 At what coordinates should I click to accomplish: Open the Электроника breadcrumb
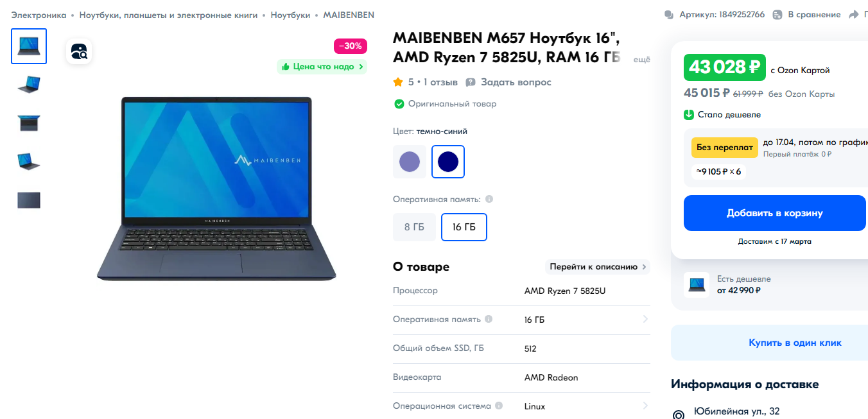pyautogui.click(x=39, y=15)
